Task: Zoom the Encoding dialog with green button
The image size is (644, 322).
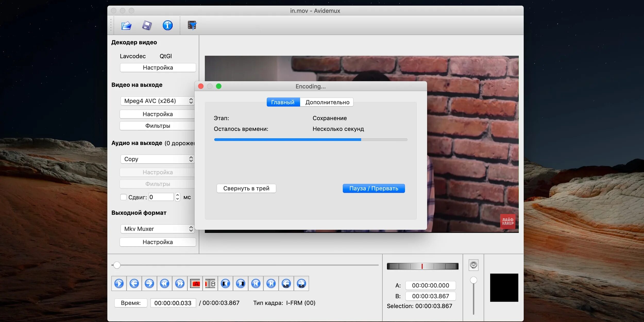Action: click(219, 86)
